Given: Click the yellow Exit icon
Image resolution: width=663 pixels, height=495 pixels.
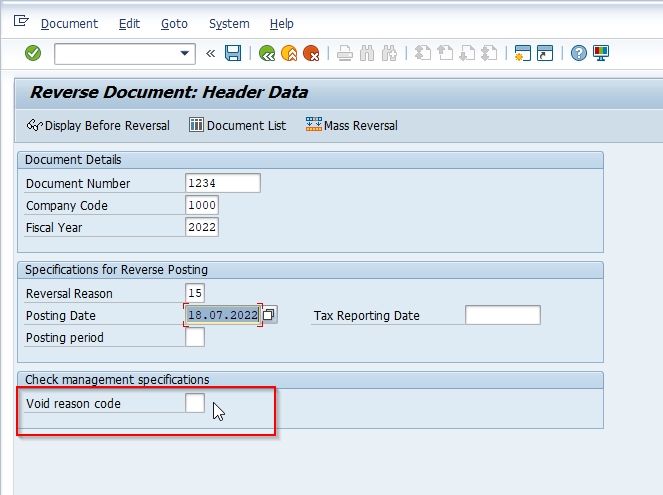Looking at the screenshot, I should click(289, 54).
